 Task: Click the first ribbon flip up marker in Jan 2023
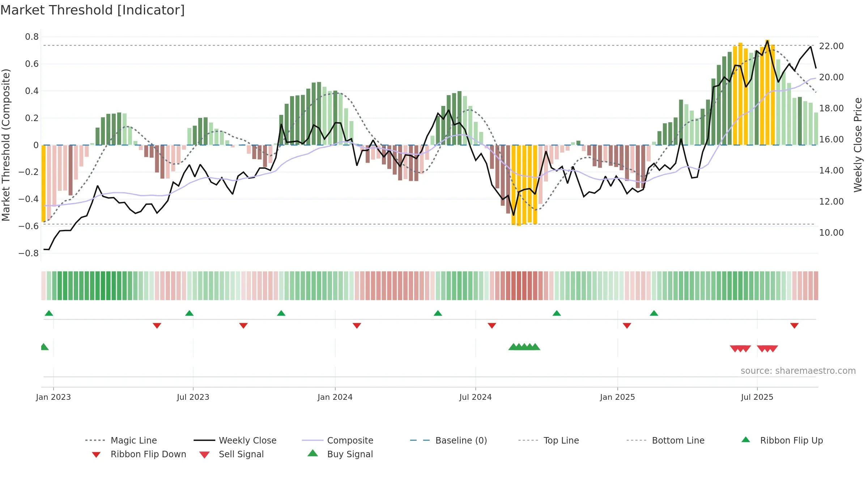[49, 313]
